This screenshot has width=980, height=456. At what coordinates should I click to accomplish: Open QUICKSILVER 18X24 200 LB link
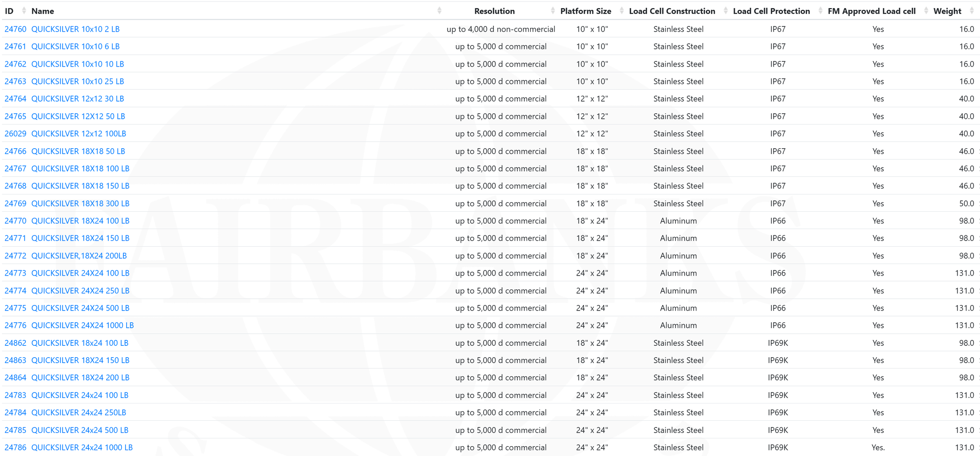pos(80,377)
